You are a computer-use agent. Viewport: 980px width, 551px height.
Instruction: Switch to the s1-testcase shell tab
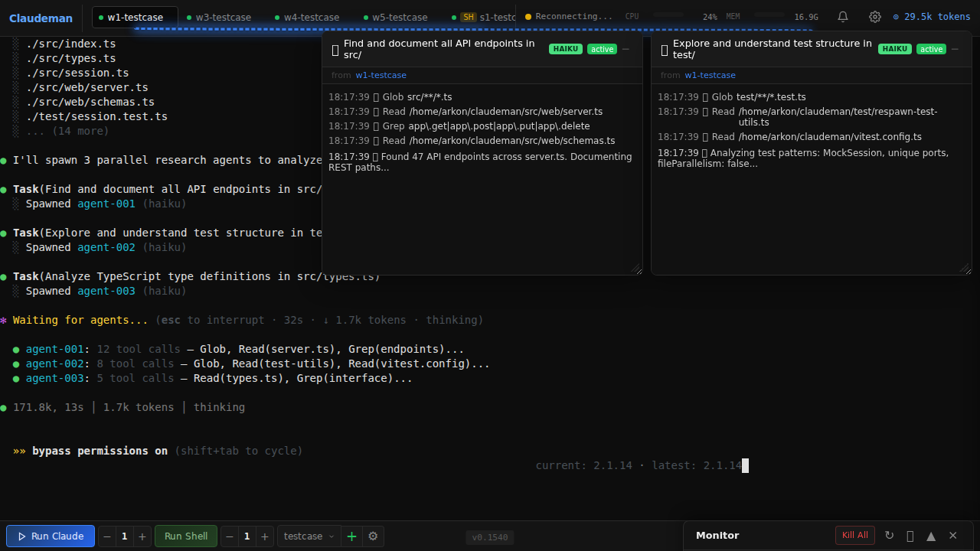point(483,17)
